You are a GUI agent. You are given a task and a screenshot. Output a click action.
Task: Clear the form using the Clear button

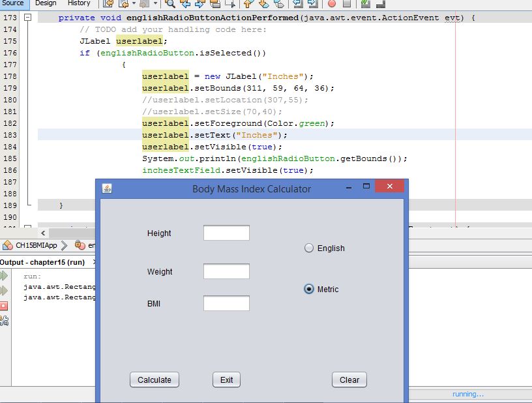[x=349, y=380]
